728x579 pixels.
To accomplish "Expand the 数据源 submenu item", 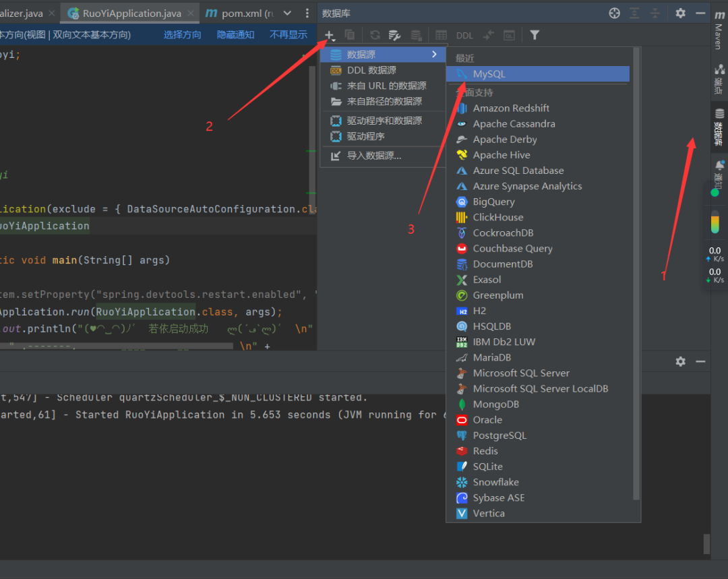I will pyautogui.click(x=383, y=55).
